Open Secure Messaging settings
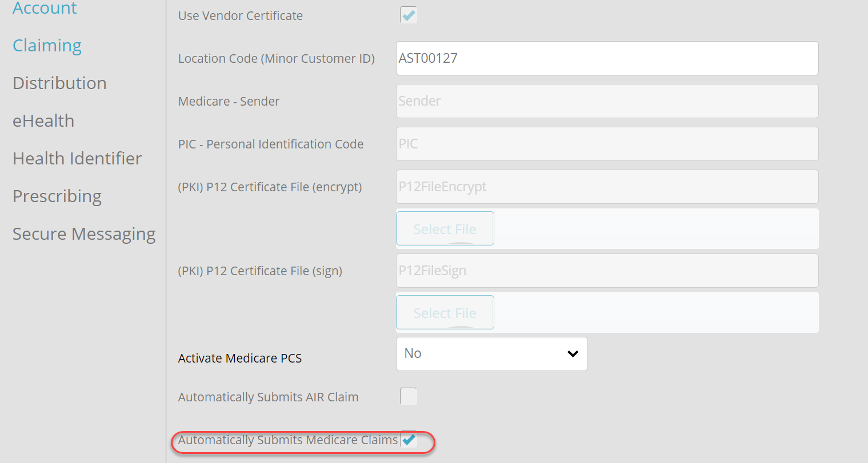Image resolution: width=868 pixels, height=463 pixels. (x=84, y=234)
